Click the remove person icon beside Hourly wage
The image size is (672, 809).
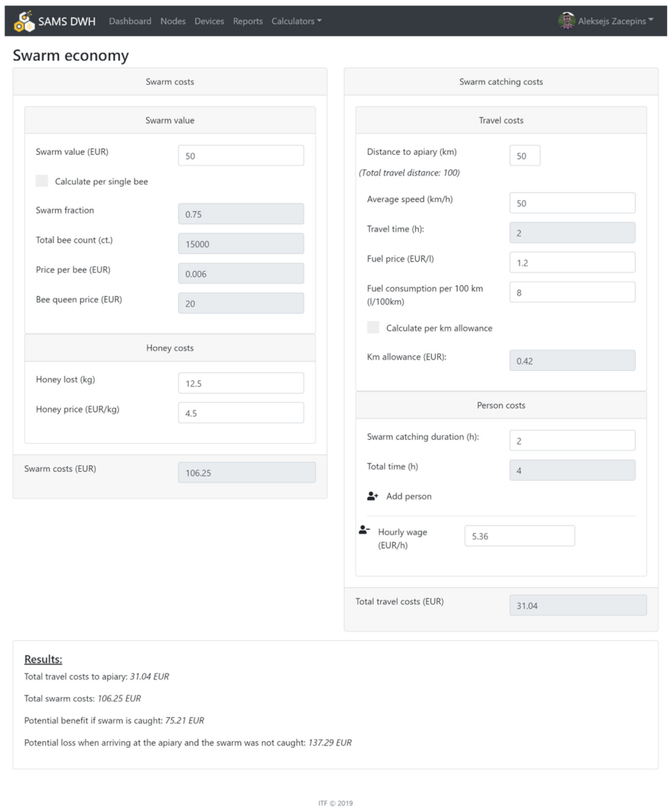tap(364, 530)
